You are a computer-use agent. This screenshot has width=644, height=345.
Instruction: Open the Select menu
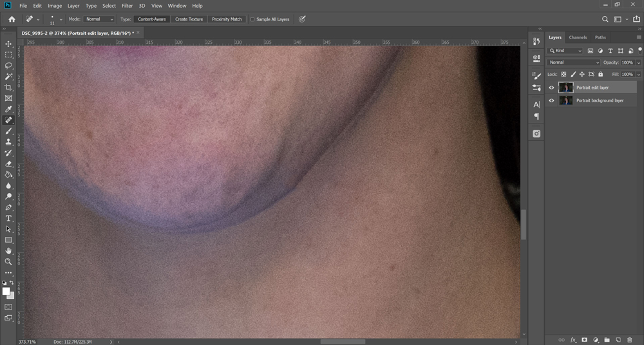pyautogui.click(x=109, y=6)
